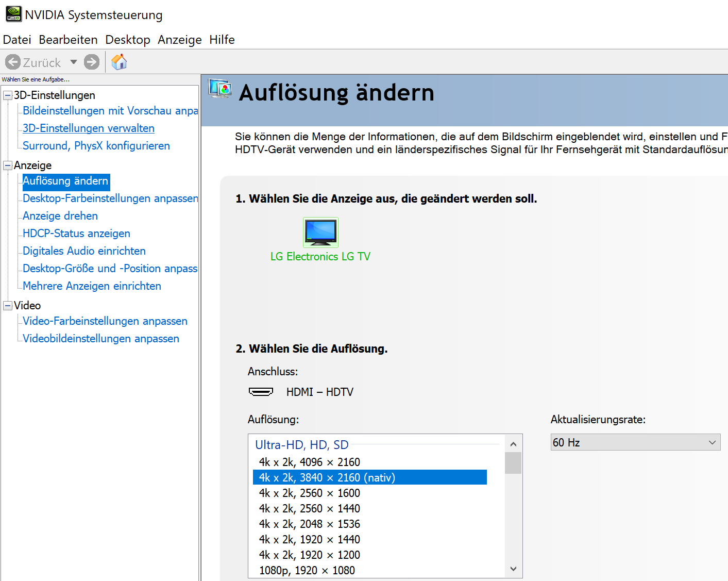The image size is (728, 581).
Task: Collapse the Anzeige tree node
Action: (x=8, y=165)
